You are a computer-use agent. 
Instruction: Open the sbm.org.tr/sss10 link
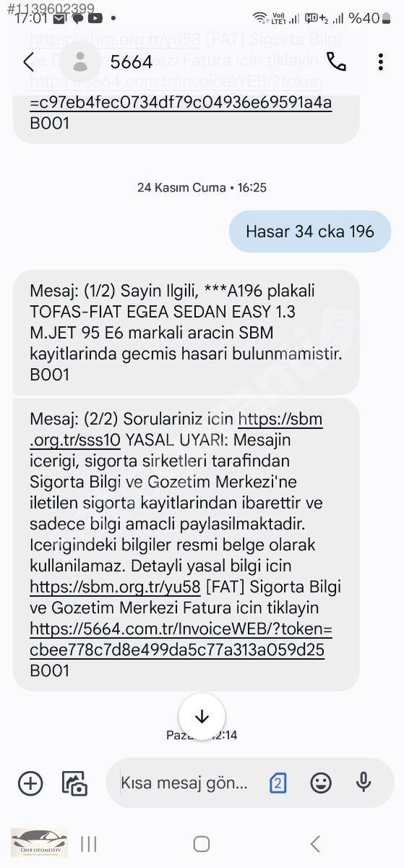point(176,430)
